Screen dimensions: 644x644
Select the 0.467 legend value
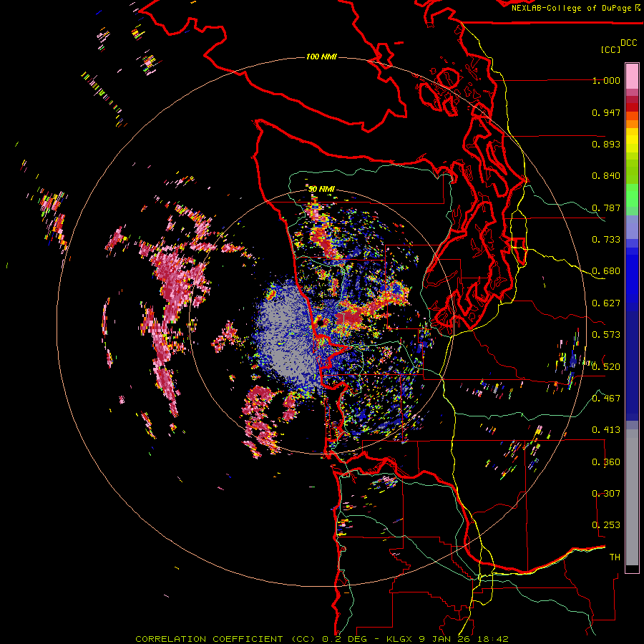(606, 399)
